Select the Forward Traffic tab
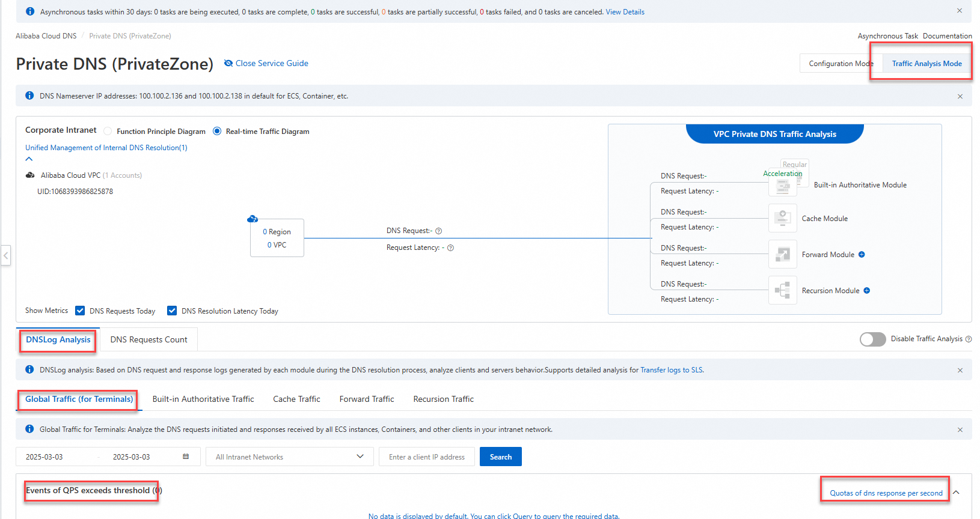The image size is (980, 519). [367, 399]
